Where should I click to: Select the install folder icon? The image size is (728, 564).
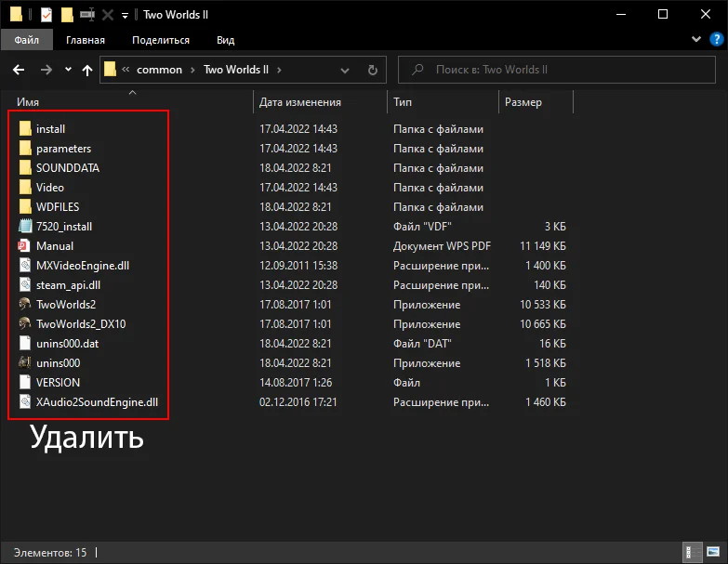[x=25, y=128]
